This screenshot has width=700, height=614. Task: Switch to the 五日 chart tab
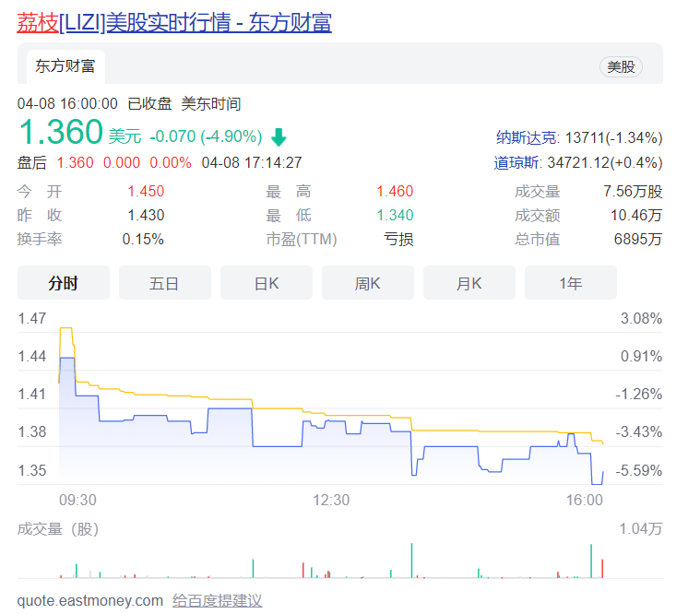(165, 283)
